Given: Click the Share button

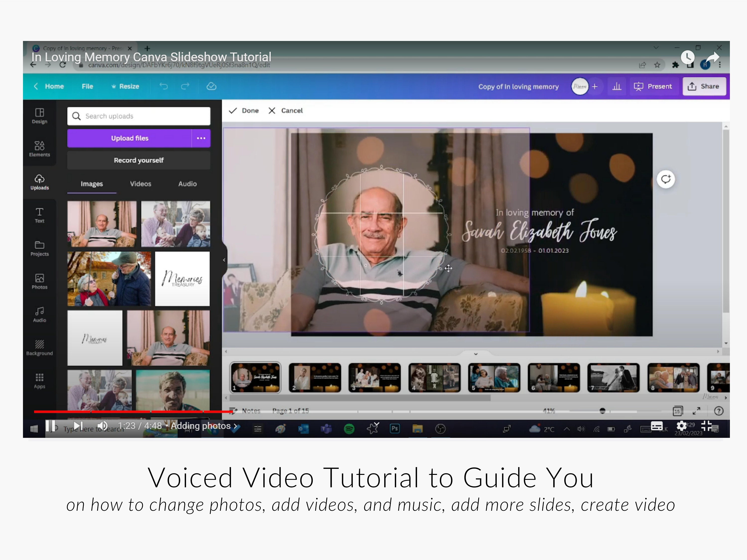Looking at the screenshot, I should pyautogui.click(x=704, y=86).
